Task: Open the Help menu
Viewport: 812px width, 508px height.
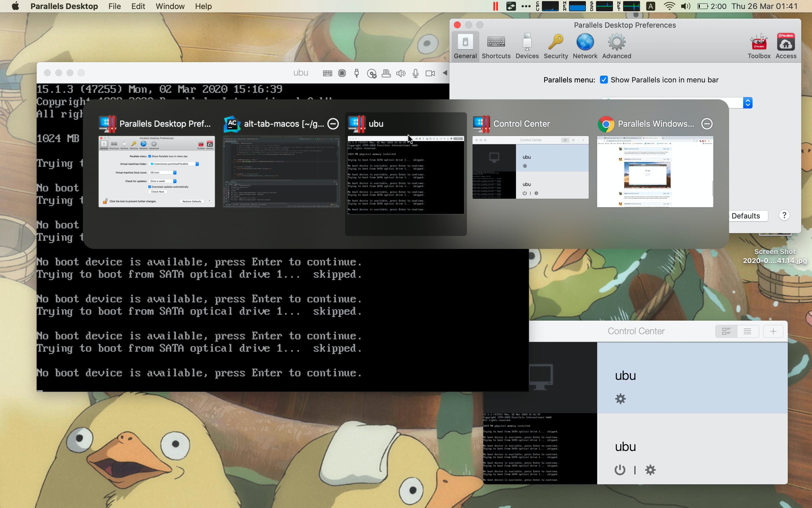Action: tap(203, 6)
